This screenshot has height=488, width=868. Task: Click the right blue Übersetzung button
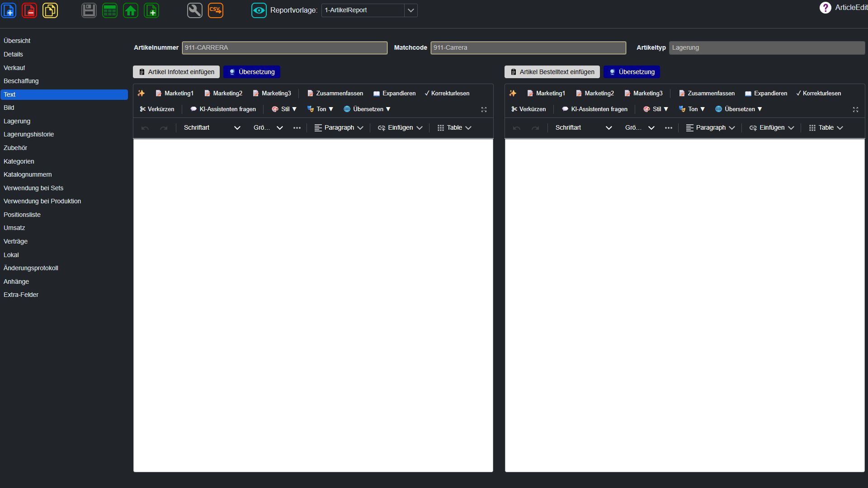pyautogui.click(x=632, y=72)
